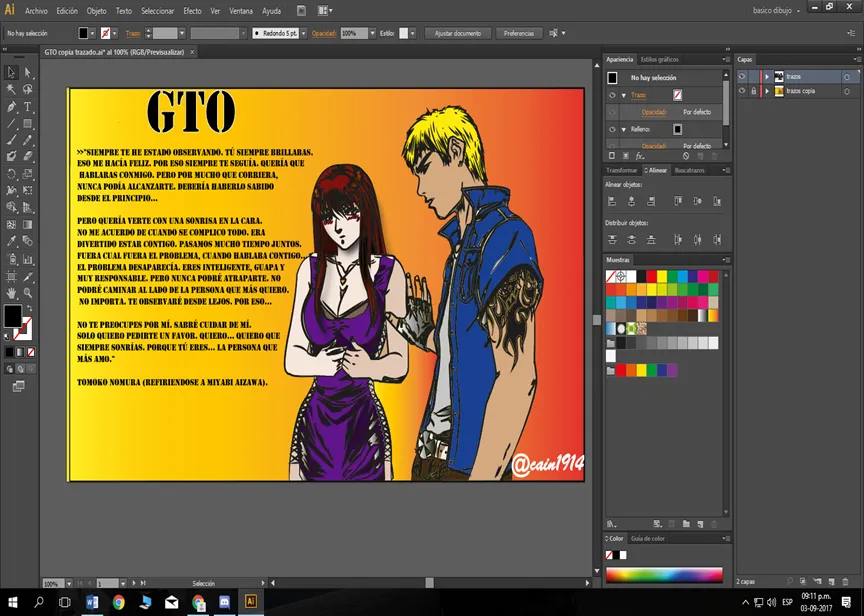Click target circle of 'trazos copia' layer
This screenshot has width=864, height=616.
(x=847, y=91)
